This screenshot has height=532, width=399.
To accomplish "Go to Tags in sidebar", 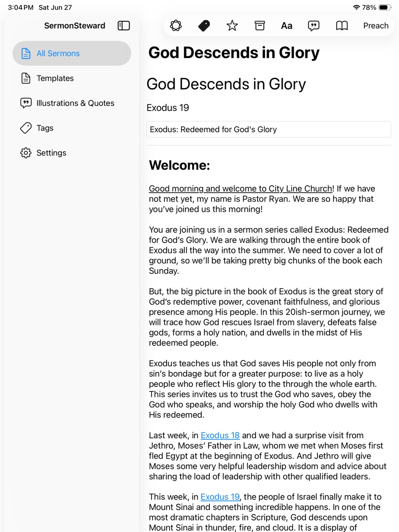I will 72,128.
